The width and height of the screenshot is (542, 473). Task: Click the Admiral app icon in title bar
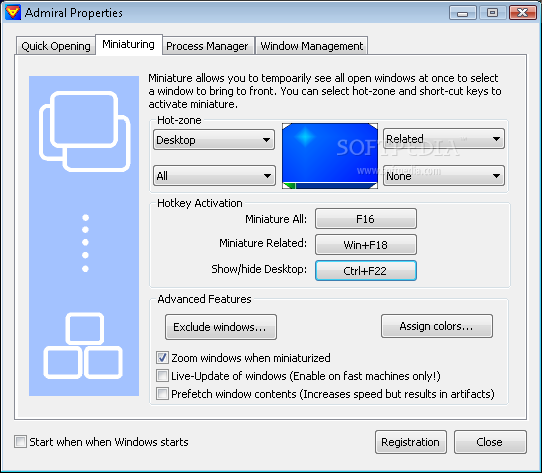(x=13, y=13)
